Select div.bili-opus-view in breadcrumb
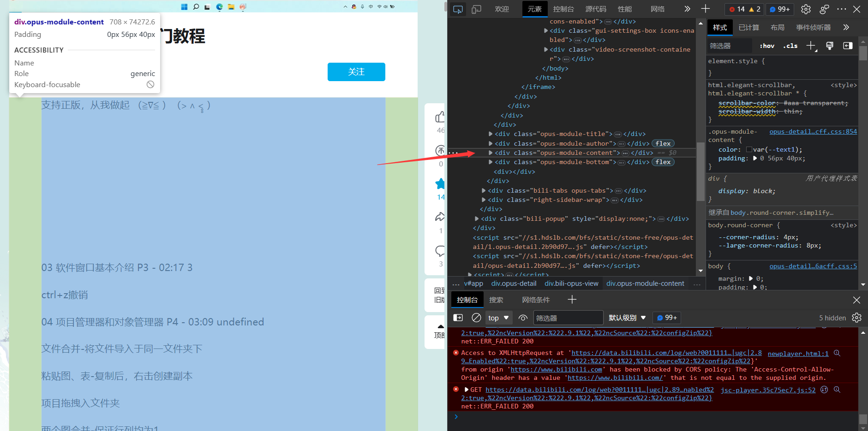The image size is (868, 431). click(571, 283)
